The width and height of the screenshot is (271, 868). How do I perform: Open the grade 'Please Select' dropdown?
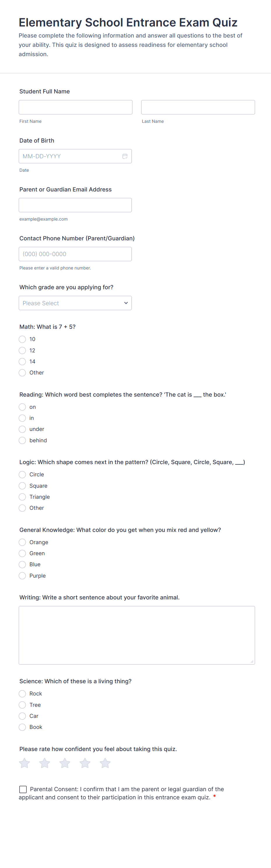coord(71,303)
